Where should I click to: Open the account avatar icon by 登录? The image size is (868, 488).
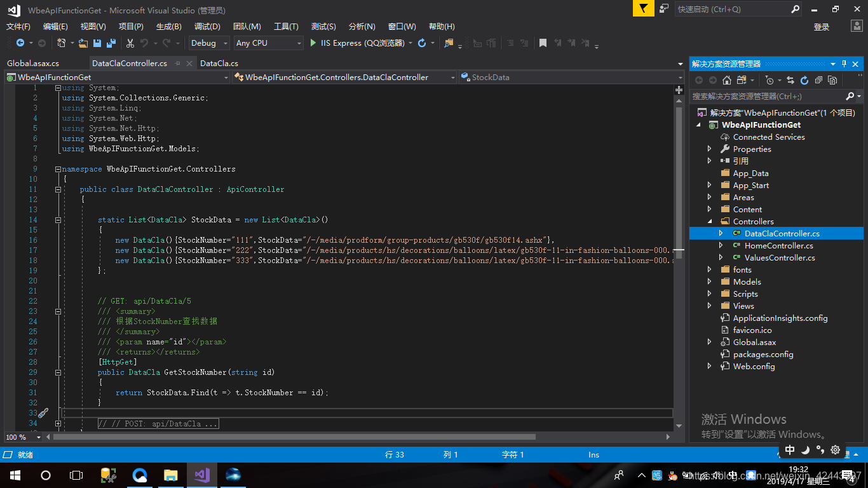pos(857,26)
